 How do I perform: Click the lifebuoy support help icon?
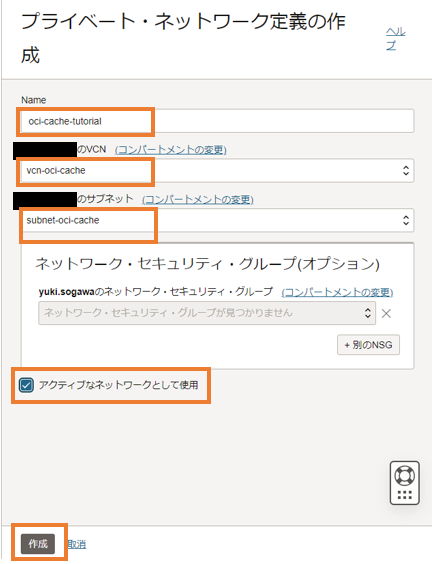click(405, 475)
